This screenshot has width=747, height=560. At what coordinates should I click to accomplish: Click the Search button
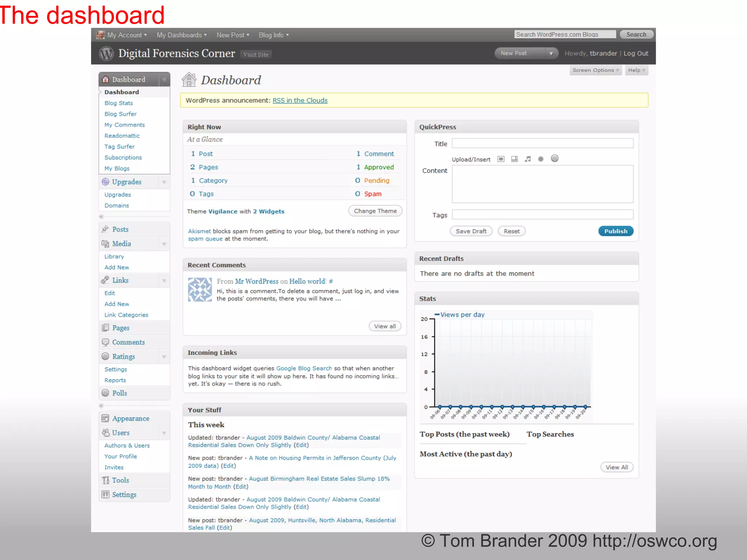pyautogui.click(x=636, y=35)
